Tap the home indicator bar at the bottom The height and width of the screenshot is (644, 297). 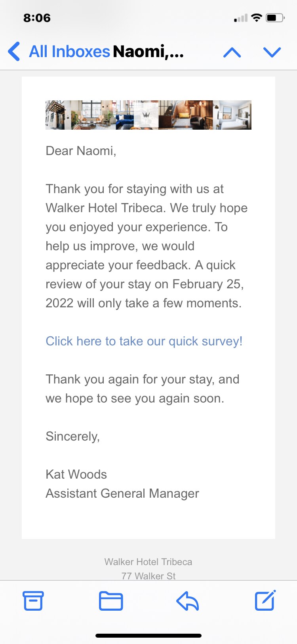pos(148,634)
